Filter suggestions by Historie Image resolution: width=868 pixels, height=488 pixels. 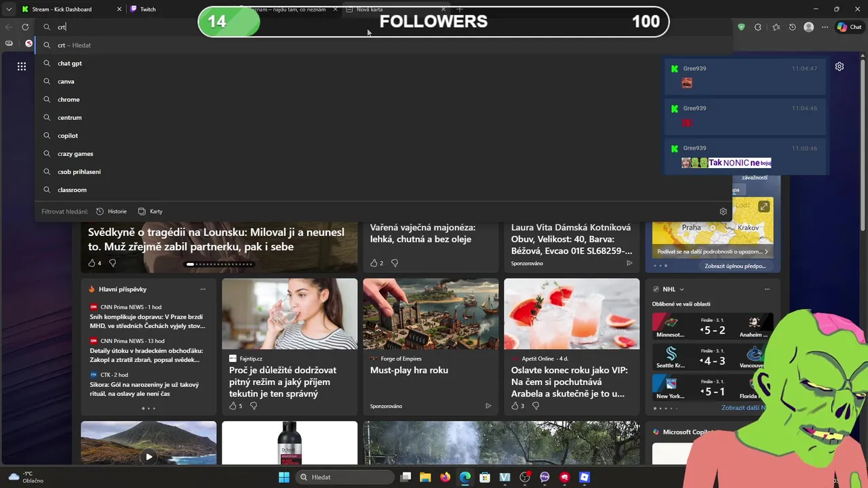point(111,211)
